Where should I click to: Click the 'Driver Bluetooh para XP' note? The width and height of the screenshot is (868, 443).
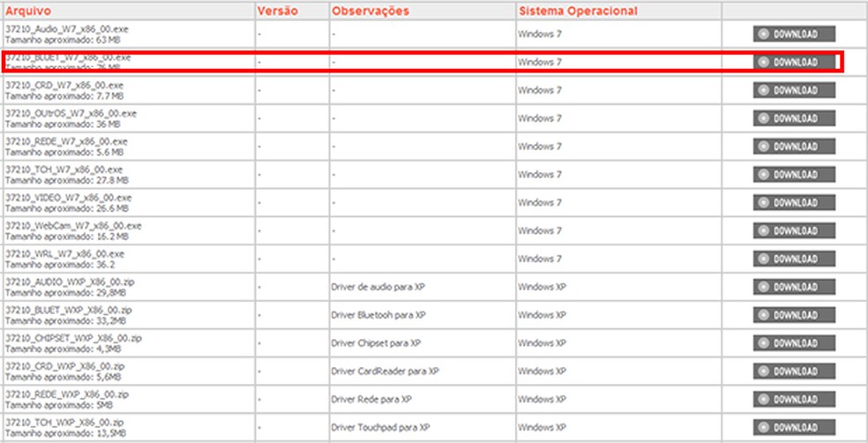click(378, 315)
